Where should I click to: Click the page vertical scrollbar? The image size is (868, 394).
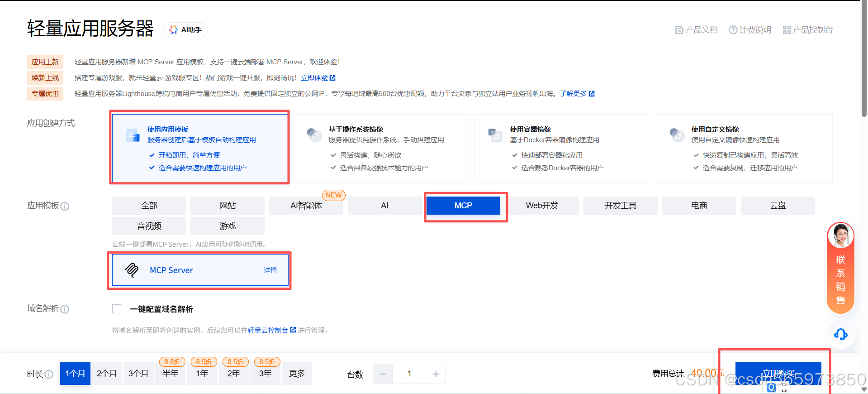coord(864,59)
